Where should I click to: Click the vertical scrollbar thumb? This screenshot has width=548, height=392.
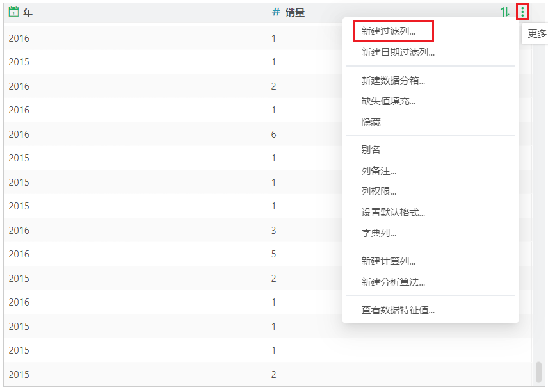[x=538, y=372]
